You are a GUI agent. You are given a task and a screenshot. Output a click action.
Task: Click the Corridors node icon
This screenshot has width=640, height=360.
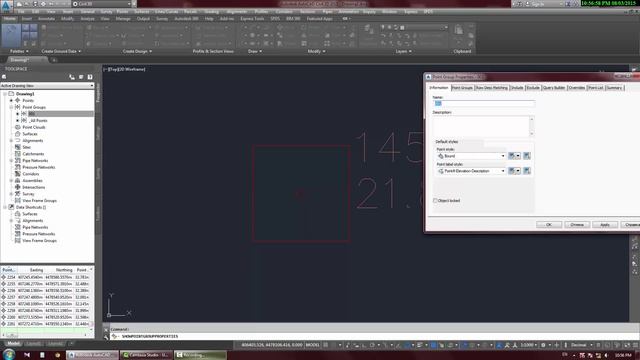[18, 174]
